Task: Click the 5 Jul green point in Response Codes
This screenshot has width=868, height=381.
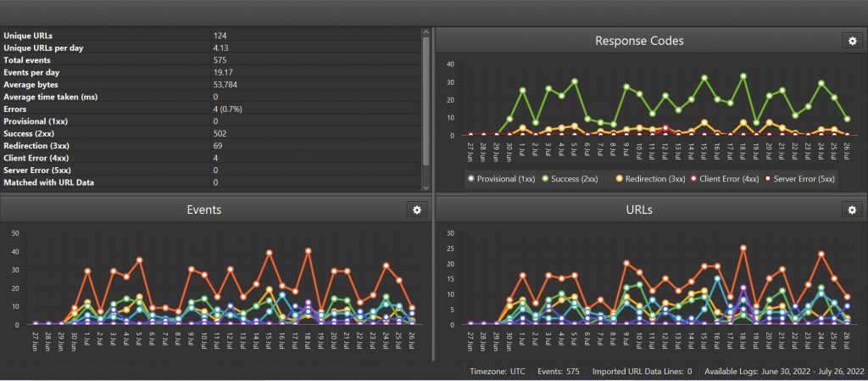Action: 575,81
